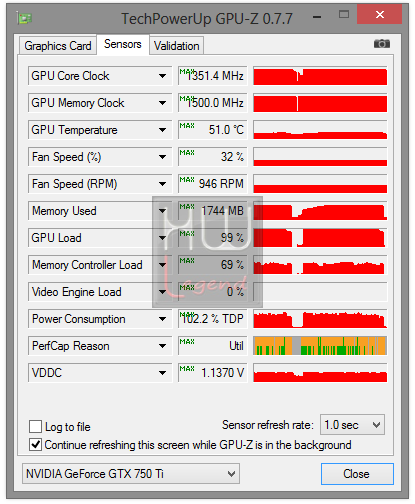This screenshot has height=504, width=415.
Task: Click the 32 % fan speed value
Action: tap(213, 157)
